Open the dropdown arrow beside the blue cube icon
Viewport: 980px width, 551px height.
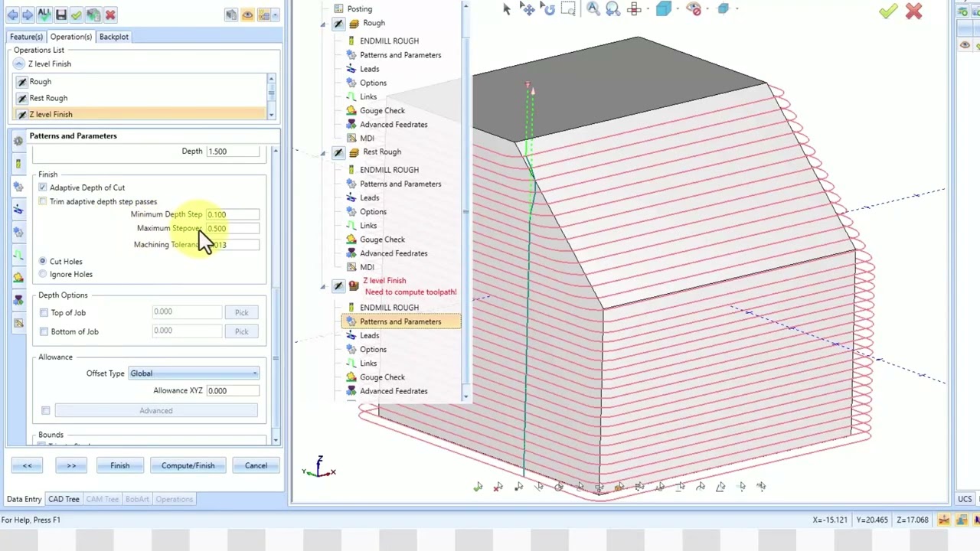676,9
